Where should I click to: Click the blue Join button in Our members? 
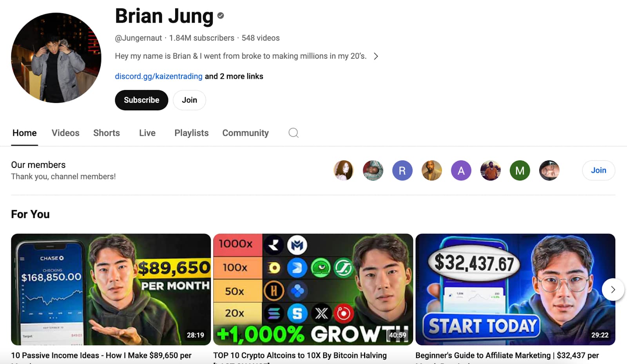pyautogui.click(x=598, y=170)
